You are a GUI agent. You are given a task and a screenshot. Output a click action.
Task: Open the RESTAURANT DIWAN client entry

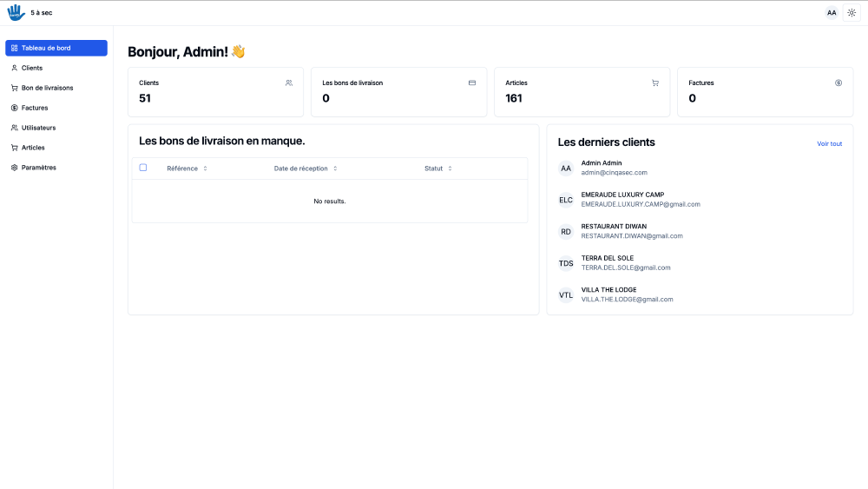click(614, 227)
